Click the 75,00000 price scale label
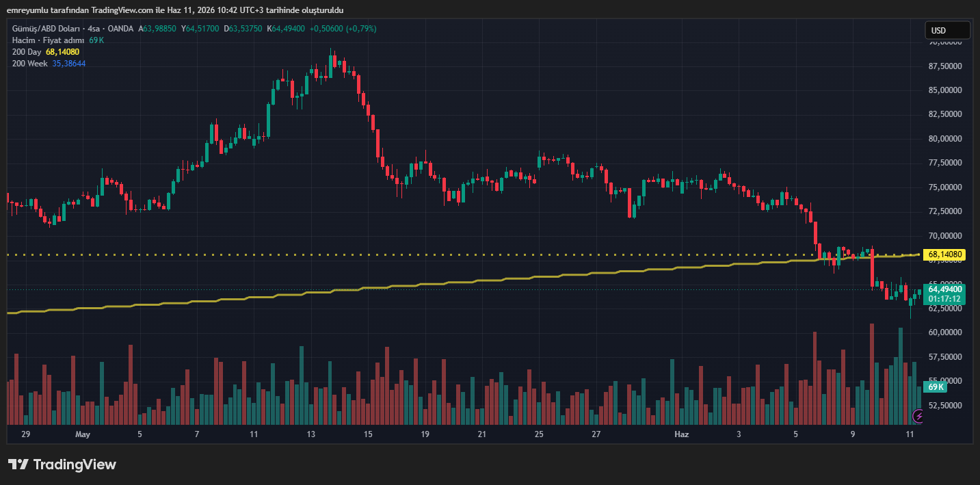The width and height of the screenshot is (980, 485). [x=945, y=187]
